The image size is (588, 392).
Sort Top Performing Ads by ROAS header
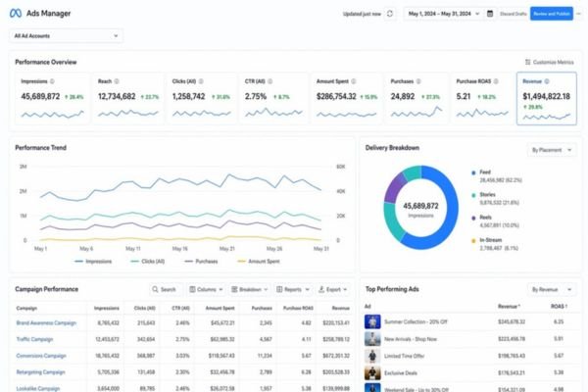coord(559,306)
